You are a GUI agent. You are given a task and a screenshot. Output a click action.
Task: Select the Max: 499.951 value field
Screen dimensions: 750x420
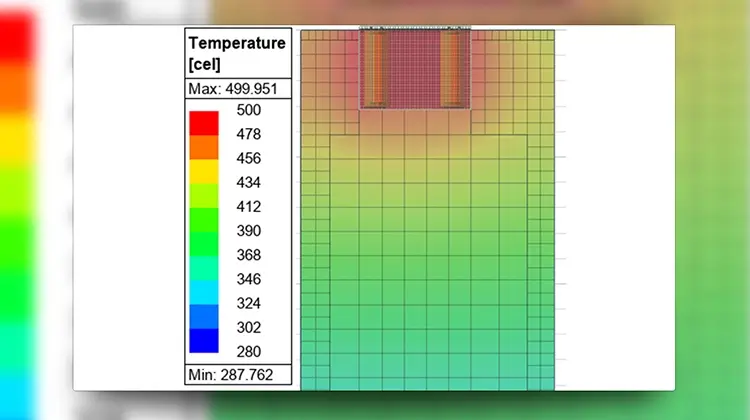pos(238,89)
